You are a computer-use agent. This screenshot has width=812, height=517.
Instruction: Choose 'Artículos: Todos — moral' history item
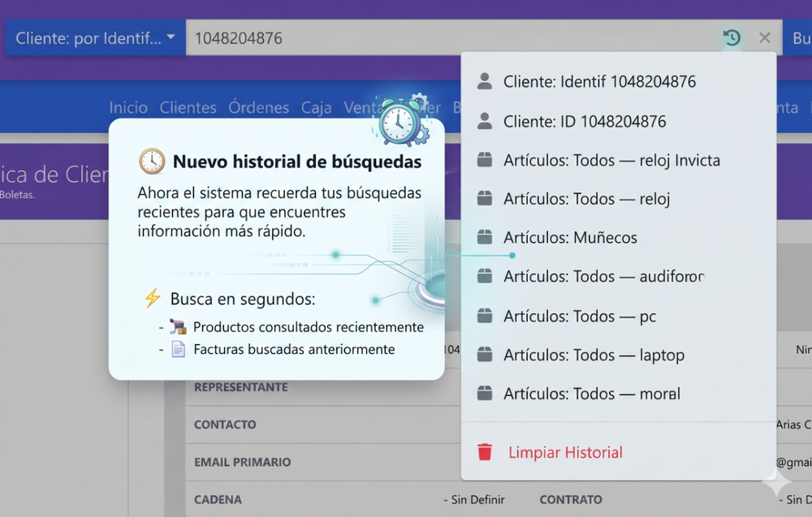(x=619, y=394)
